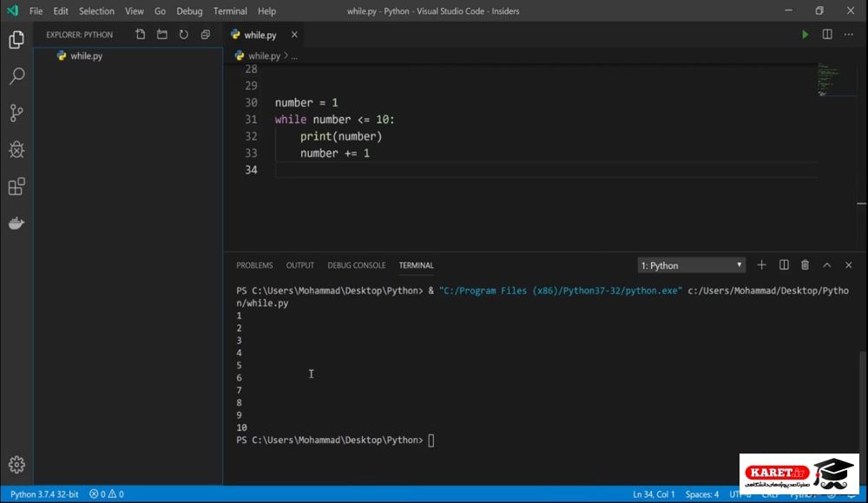Open the Search view in activity bar
868x503 pixels.
coord(16,75)
